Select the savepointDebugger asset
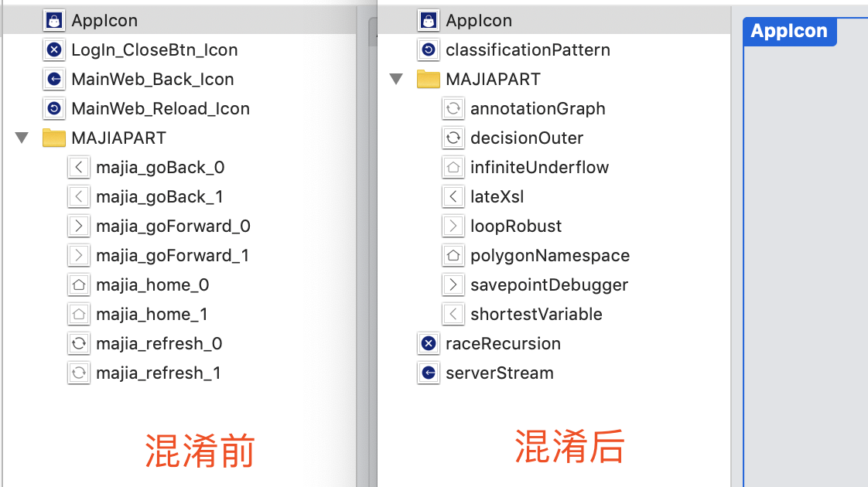868x487 pixels. tap(549, 285)
